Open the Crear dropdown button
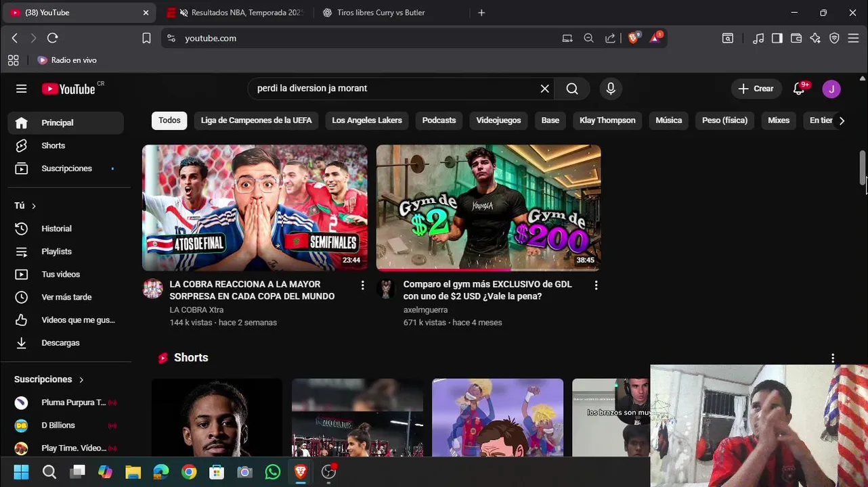The height and width of the screenshot is (487, 868). 756,89
